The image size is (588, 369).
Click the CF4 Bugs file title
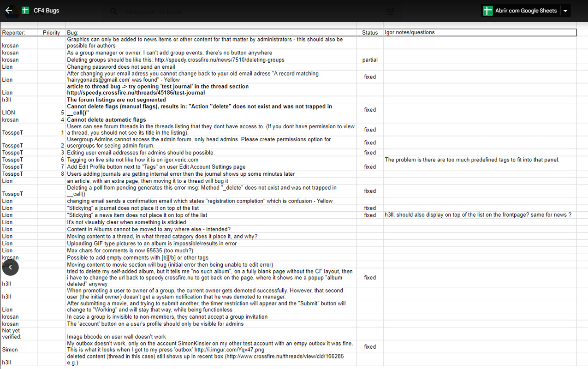46,10
